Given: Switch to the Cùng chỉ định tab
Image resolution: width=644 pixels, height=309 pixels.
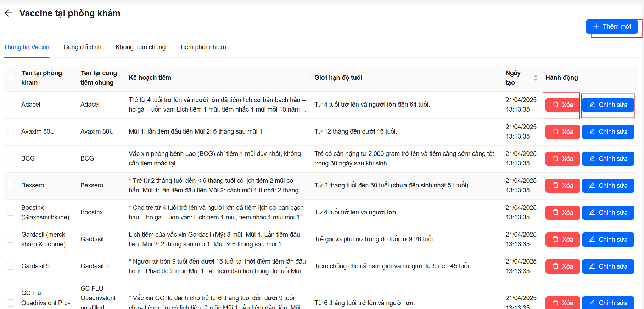Looking at the screenshot, I should click(82, 47).
